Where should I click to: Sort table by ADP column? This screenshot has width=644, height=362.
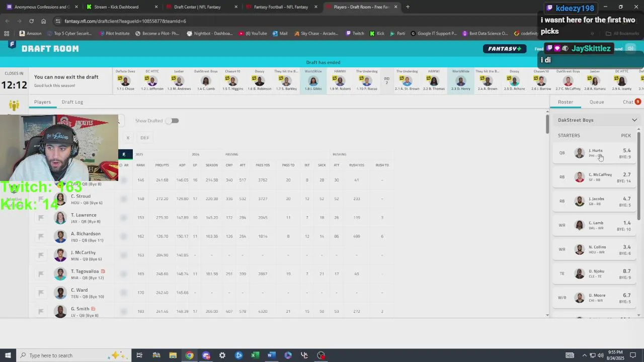pyautogui.click(x=182, y=165)
